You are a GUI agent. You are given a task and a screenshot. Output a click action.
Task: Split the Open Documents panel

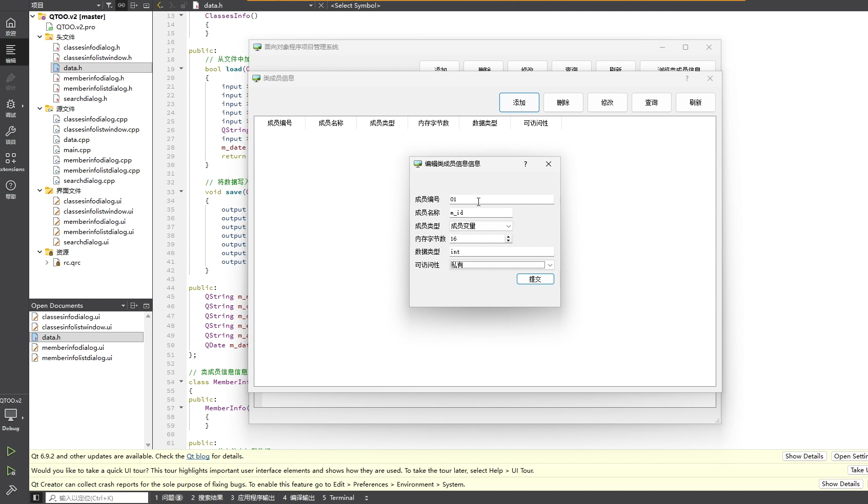pyautogui.click(x=134, y=305)
